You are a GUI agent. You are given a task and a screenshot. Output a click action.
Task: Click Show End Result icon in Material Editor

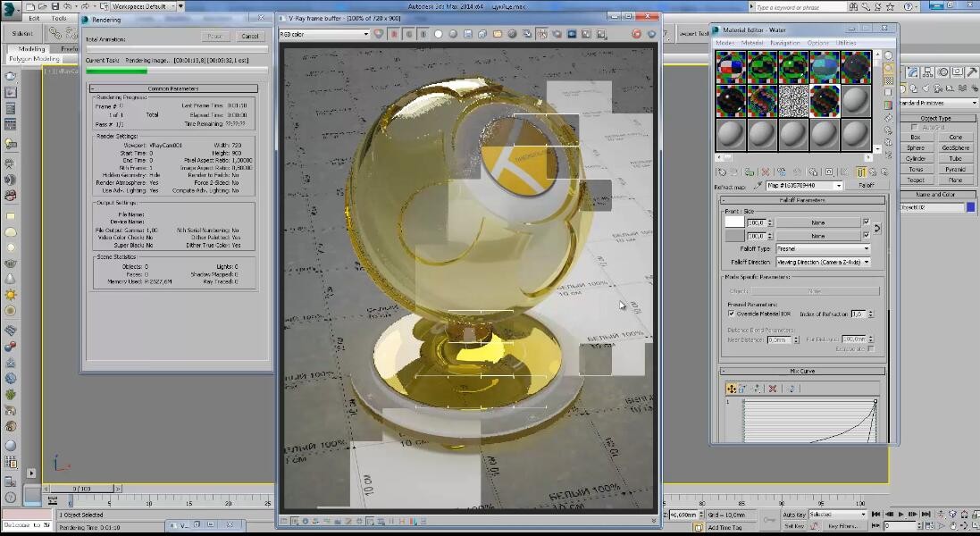[x=861, y=172]
